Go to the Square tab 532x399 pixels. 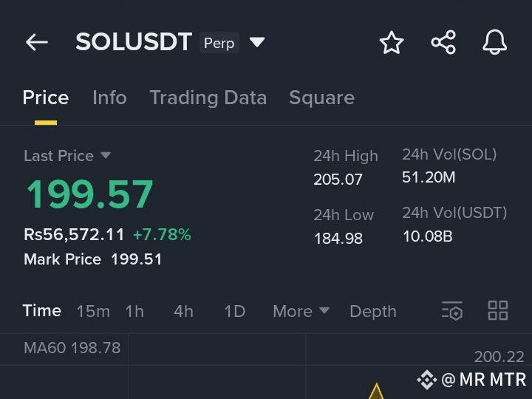321,98
